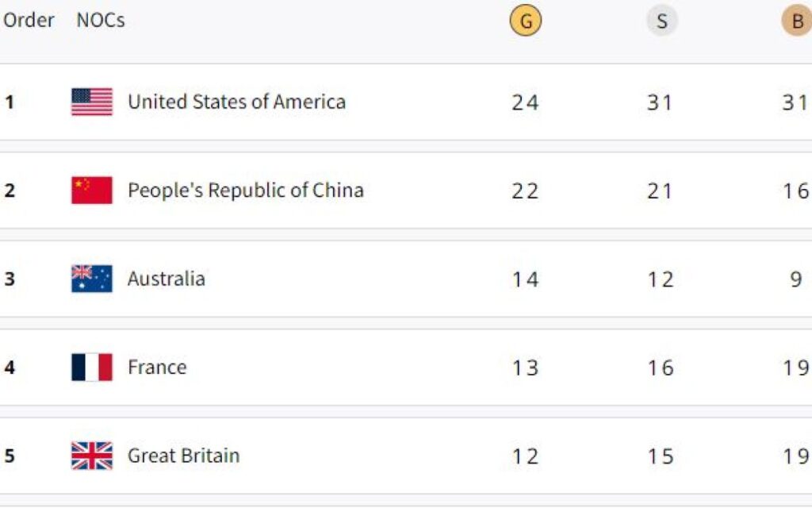This screenshot has width=812, height=508.
Task: Click the NOCs column header
Action: pyautogui.click(x=101, y=21)
